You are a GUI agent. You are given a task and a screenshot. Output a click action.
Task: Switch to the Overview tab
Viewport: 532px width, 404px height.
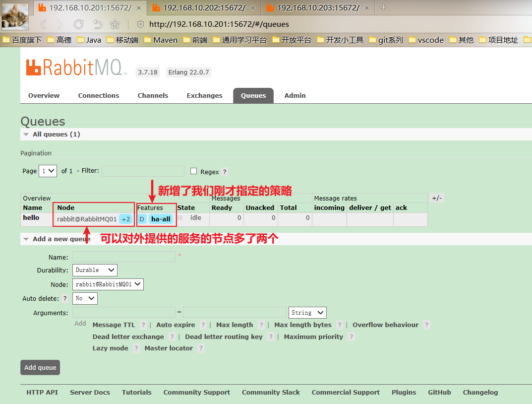pyautogui.click(x=44, y=95)
